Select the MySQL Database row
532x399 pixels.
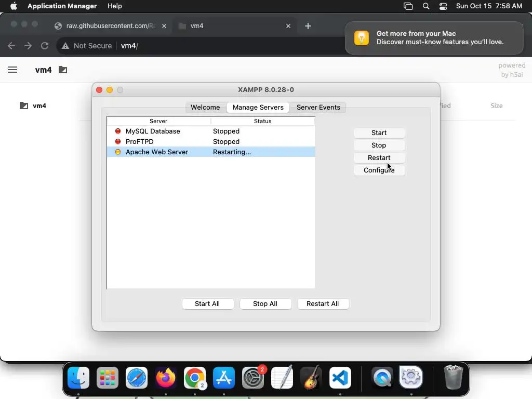tap(211, 131)
